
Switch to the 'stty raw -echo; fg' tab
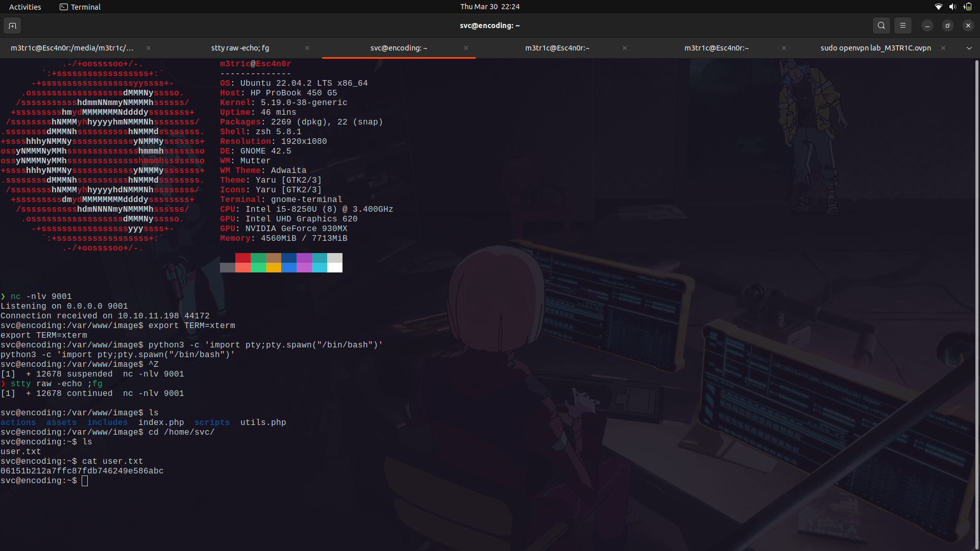click(240, 47)
